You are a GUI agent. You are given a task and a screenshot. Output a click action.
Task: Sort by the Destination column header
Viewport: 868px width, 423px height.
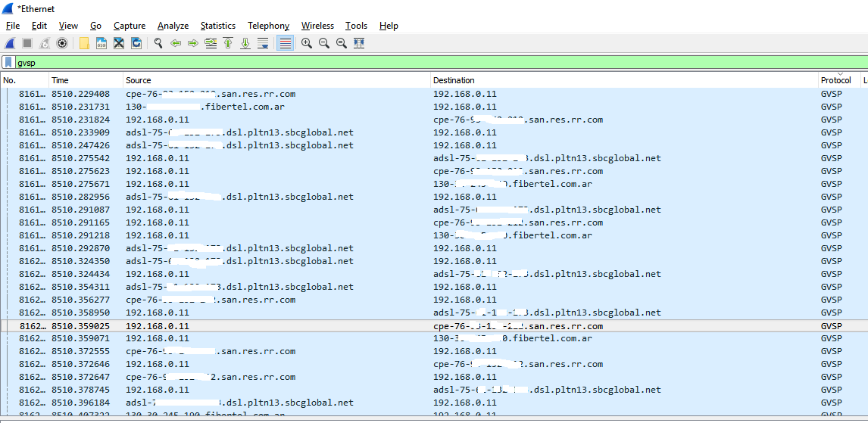point(624,80)
